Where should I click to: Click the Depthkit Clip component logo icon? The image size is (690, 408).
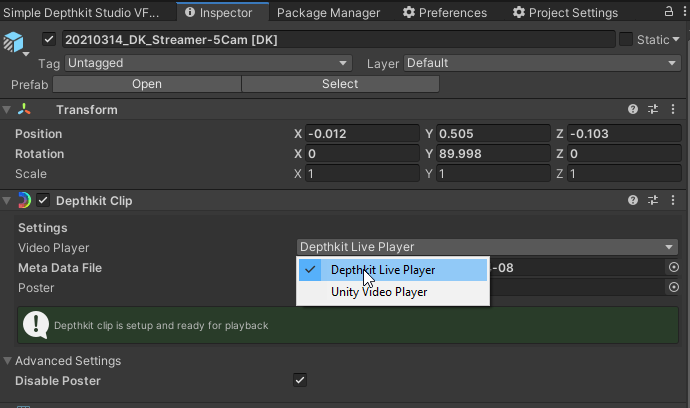click(x=24, y=200)
